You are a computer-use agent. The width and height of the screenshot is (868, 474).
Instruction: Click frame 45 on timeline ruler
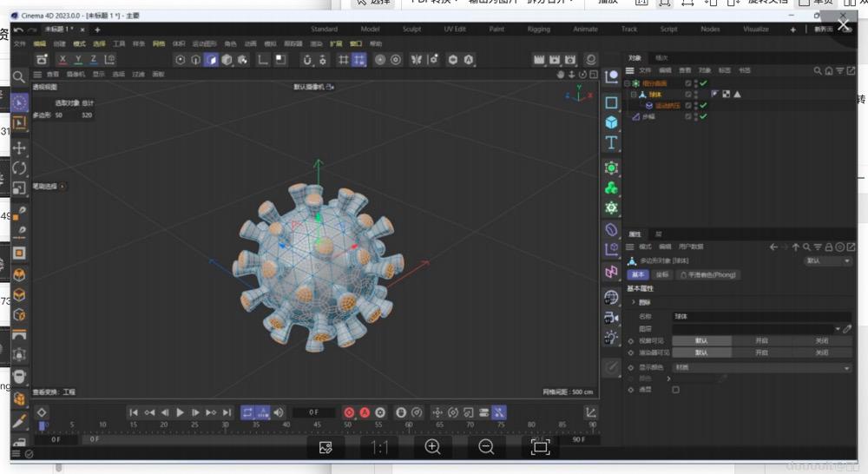point(317,425)
